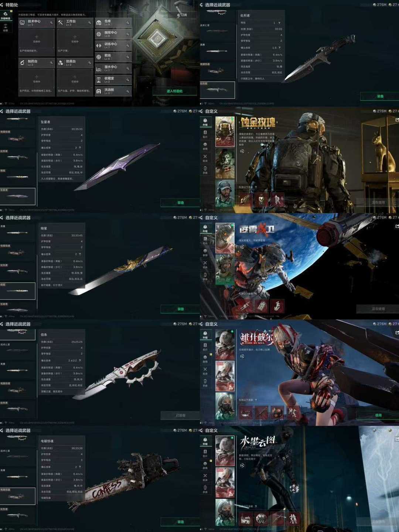Select the capped bearded operator thumbnail under 蚀金玫瑰

[x=225, y=194]
